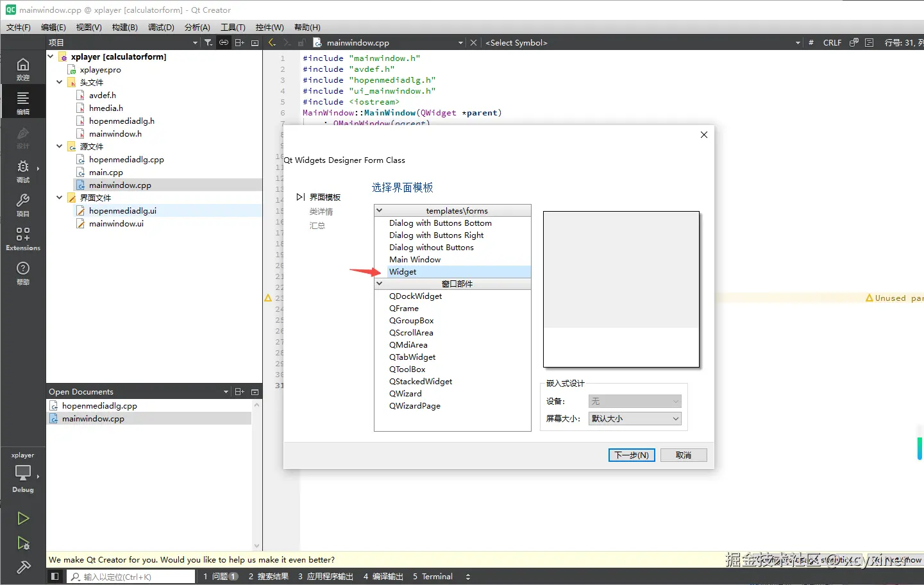
Task: Click the warning icon at line 23
Action: [x=268, y=298]
